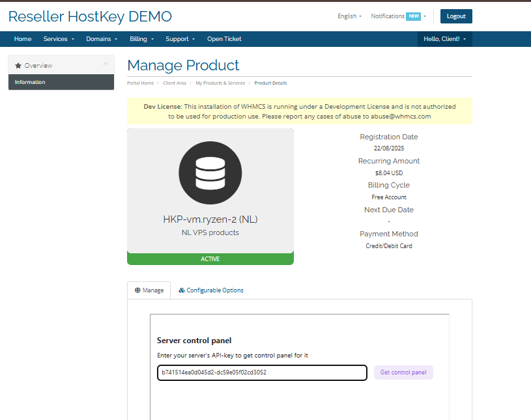Screen dimensions: 531x420
Task: Open the Support menu
Action: pos(180,39)
